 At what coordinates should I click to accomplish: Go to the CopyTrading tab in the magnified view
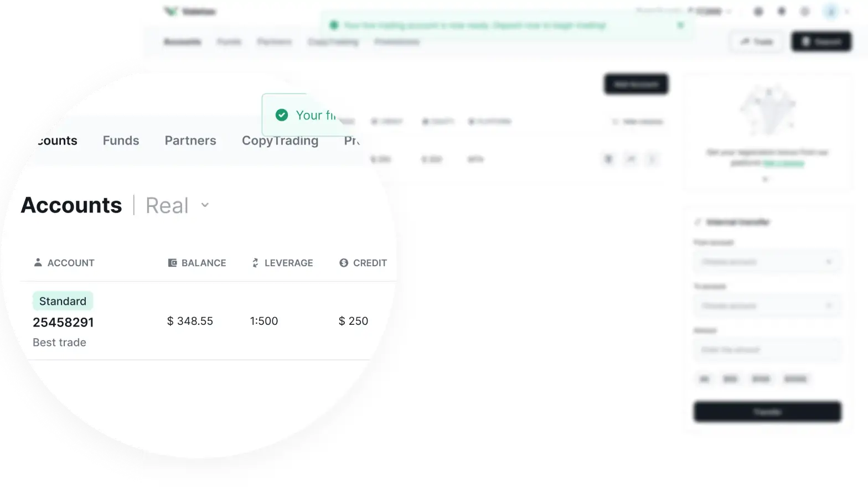pyautogui.click(x=280, y=141)
